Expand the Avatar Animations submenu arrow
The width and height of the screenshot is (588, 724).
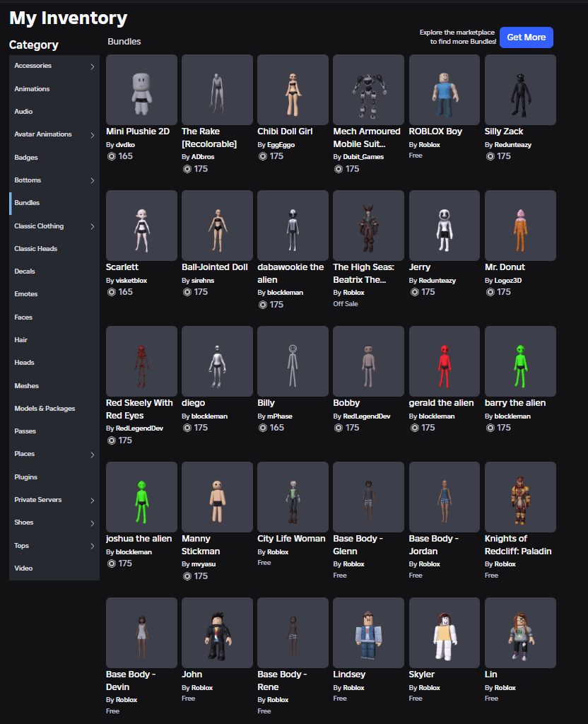coord(93,135)
